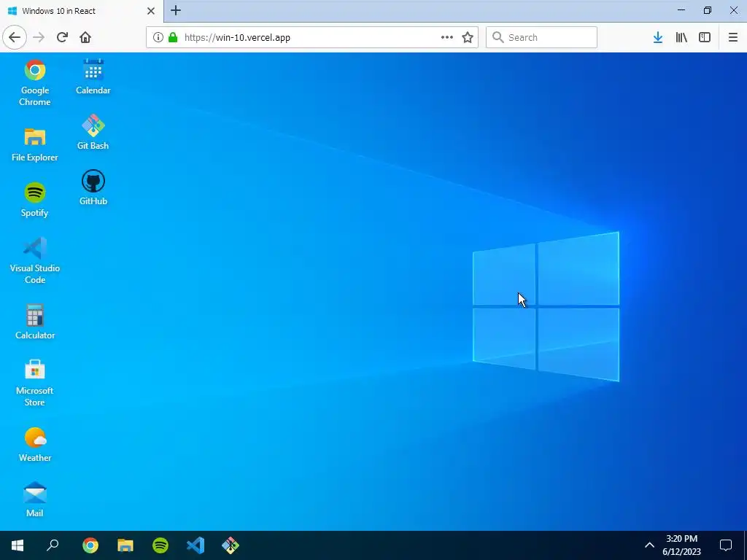Click the green padlock security icon

(173, 37)
